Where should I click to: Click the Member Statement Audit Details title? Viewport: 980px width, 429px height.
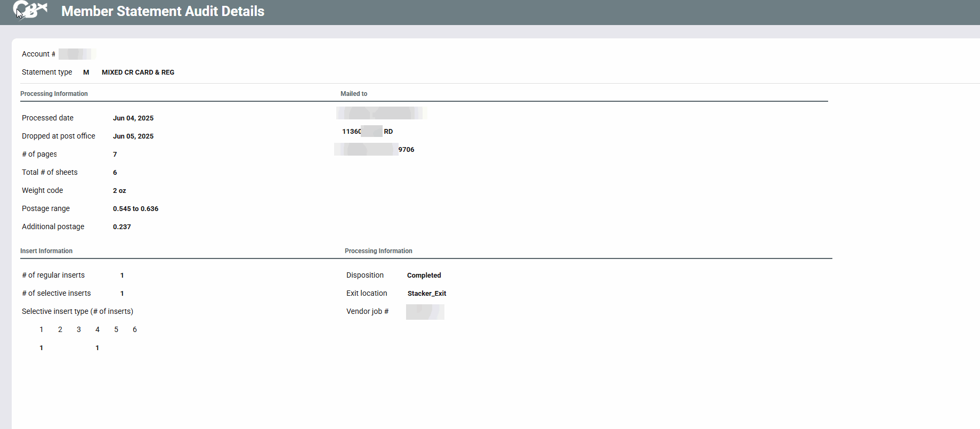point(163,11)
